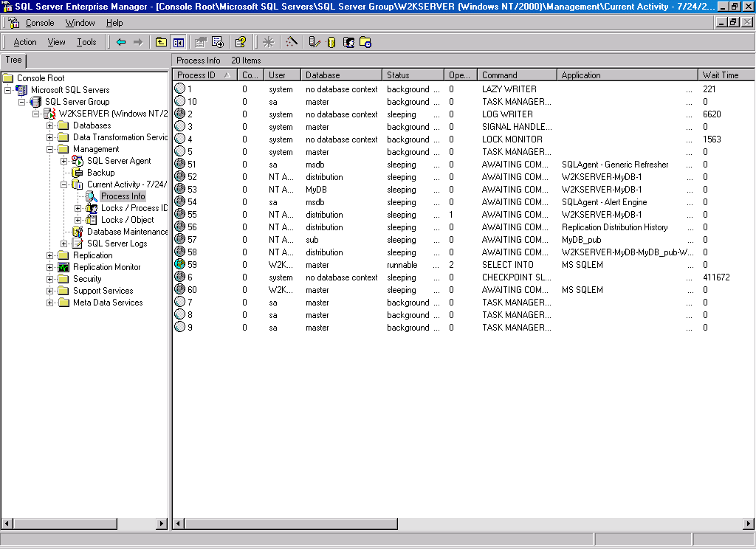The image size is (756, 549).
Task: Open the Action menu
Action: point(25,42)
